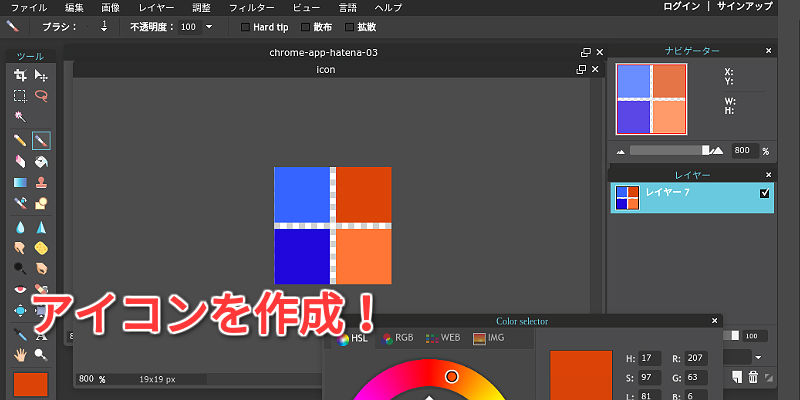
Task: Delete layer using trash icon
Action: click(x=753, y=377)
